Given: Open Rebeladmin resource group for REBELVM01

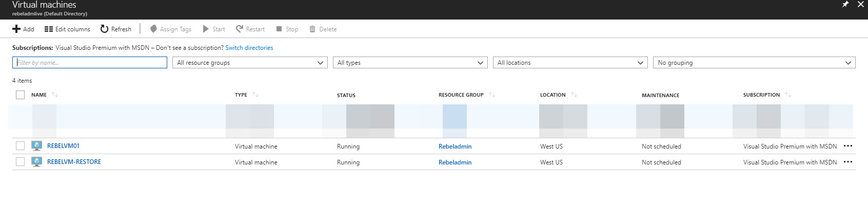Looking at the screenshot, I should (x=455, y=146).
